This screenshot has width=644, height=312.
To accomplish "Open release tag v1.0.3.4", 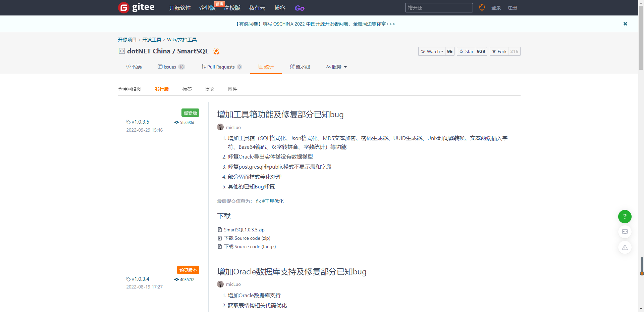I will (140, 279).
